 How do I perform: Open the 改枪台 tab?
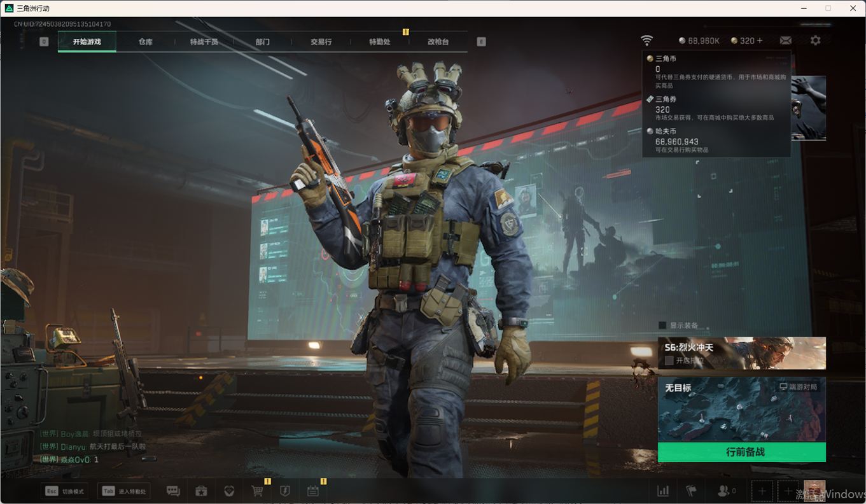438,42
